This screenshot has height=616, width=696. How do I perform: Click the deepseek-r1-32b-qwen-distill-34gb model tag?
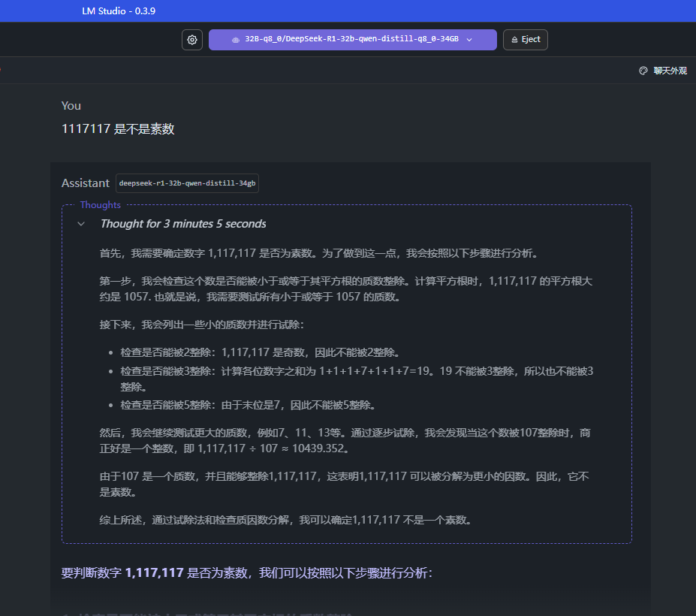(x=187, y=183)
